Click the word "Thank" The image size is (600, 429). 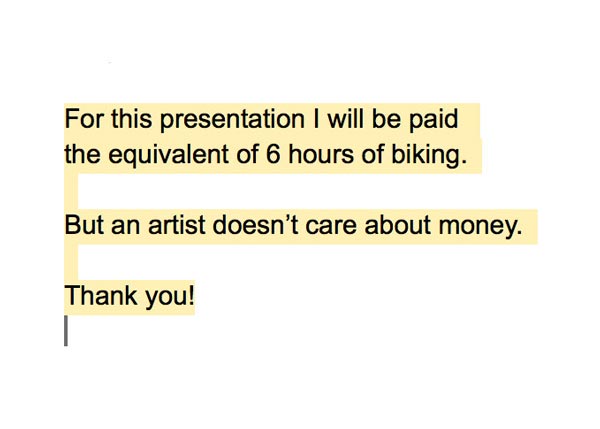99,295
